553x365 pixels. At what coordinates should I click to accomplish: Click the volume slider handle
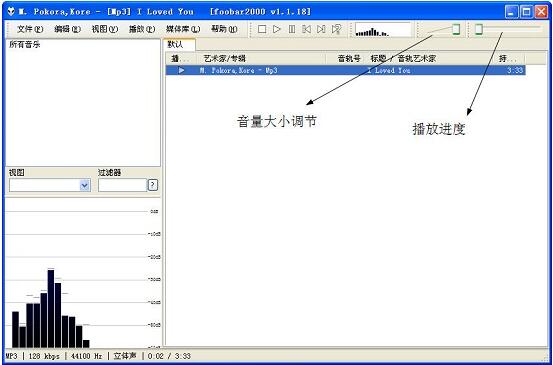(456, 29)
